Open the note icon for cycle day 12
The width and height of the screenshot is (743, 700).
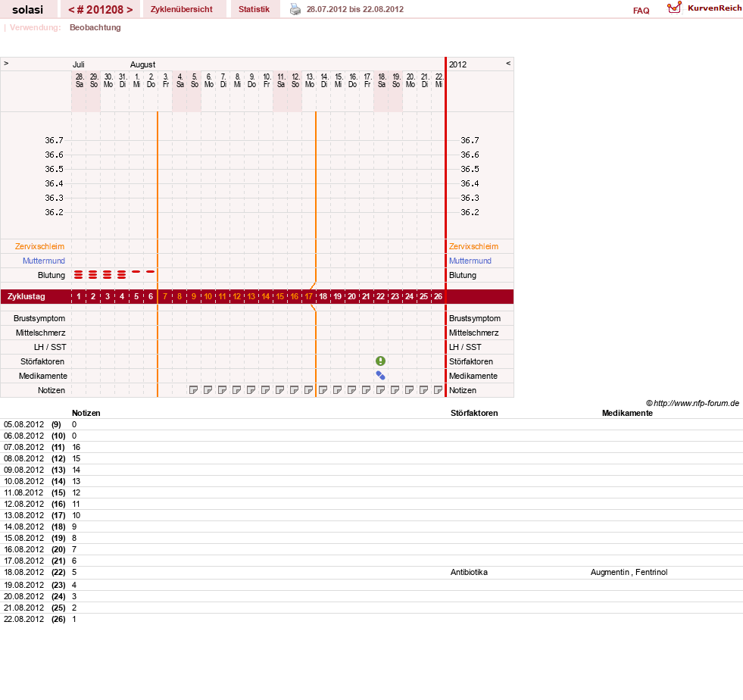(236, 390)
